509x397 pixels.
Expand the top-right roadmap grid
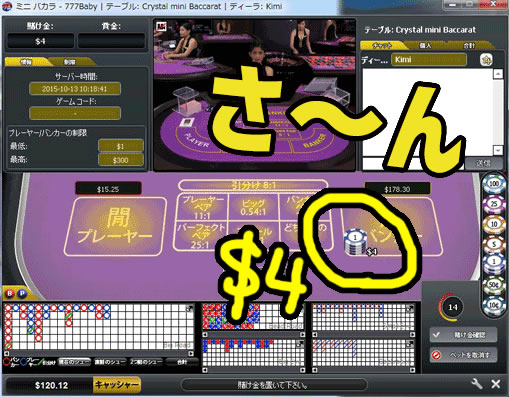coord(411,308)
